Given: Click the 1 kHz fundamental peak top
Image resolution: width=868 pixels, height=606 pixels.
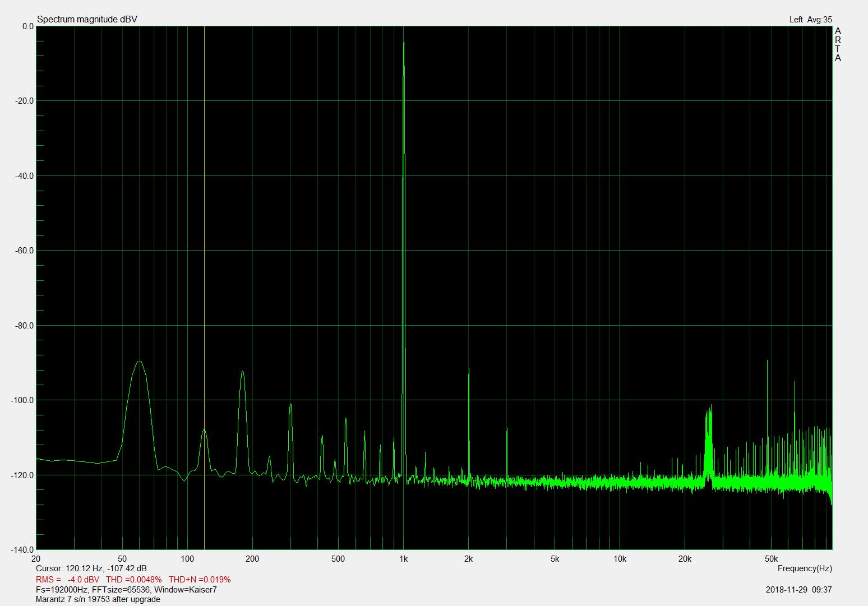Looking at the screenshot, I should (x=404, y=43).
